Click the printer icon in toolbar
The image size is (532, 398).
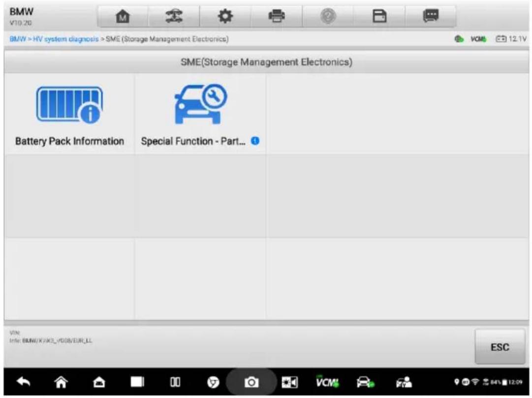[x=277, y=16]
